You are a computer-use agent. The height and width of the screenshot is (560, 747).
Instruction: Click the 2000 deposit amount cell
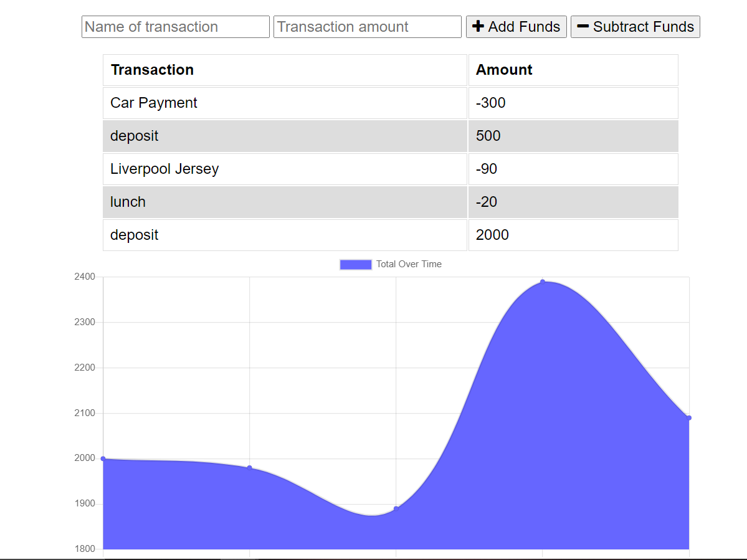(x=492, y=235)
